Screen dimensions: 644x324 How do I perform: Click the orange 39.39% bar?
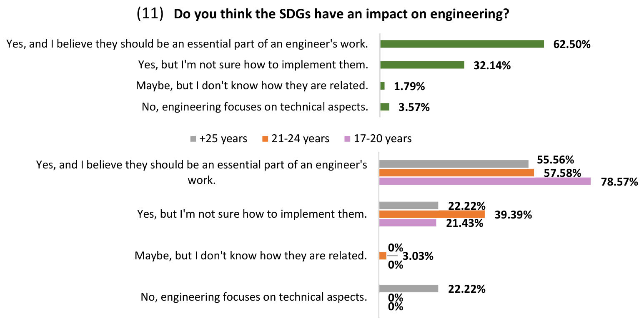(432, 214)
